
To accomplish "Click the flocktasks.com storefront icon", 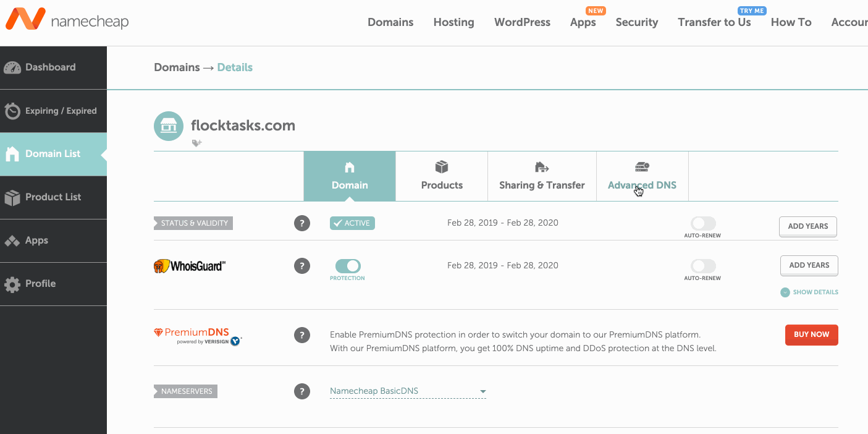I will click(169, 126).
